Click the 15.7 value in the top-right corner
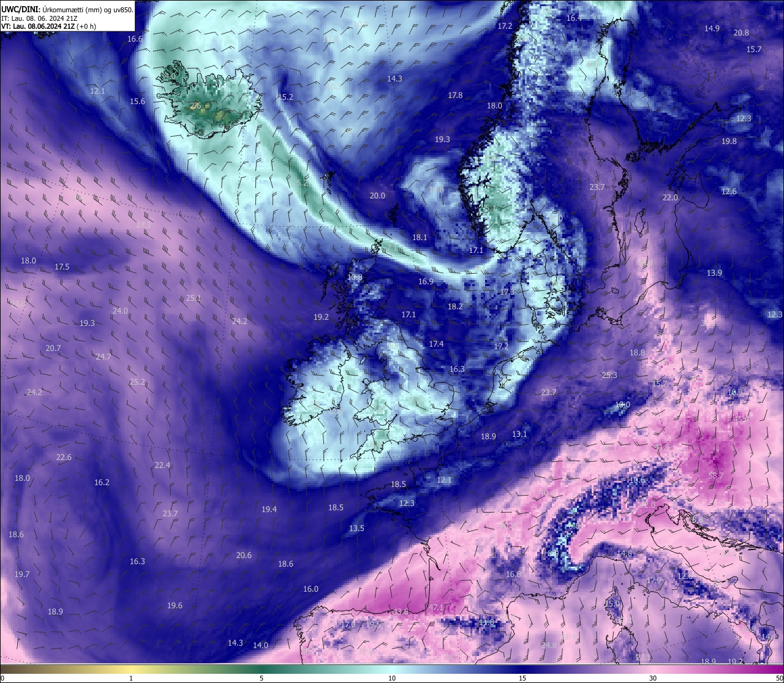Image resolution: width=784 pixels, height=683 pixels. click(x=754, y=49)
